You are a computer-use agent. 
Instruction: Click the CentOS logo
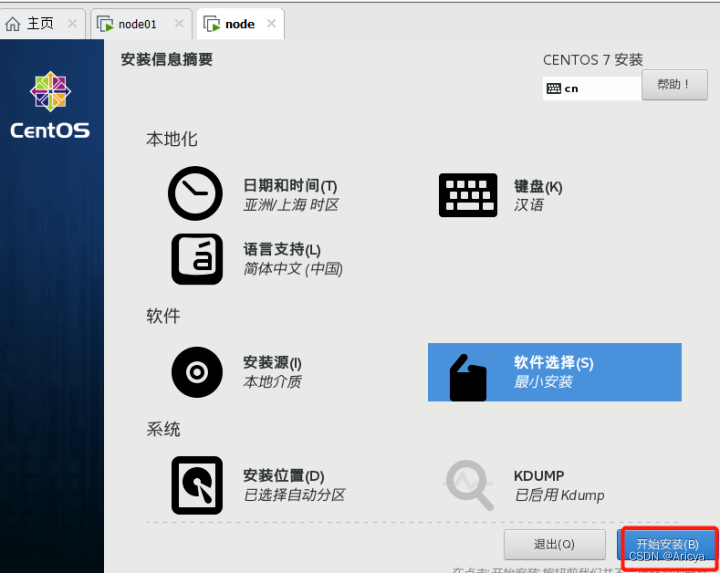[50, 105]
